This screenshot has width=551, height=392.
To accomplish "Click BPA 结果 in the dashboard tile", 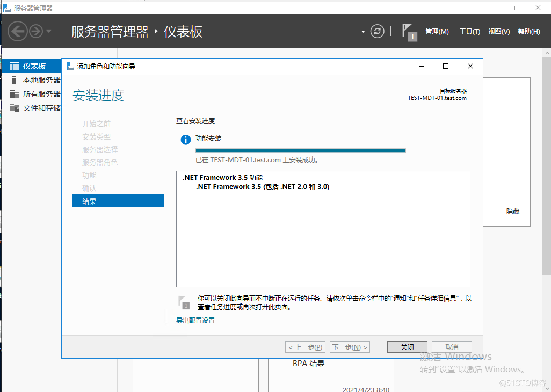I will click(x=309, y=364).
